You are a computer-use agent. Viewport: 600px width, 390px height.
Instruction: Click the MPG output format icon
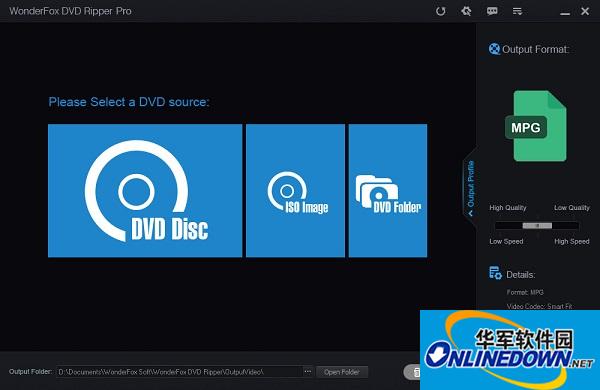[536, 126]
